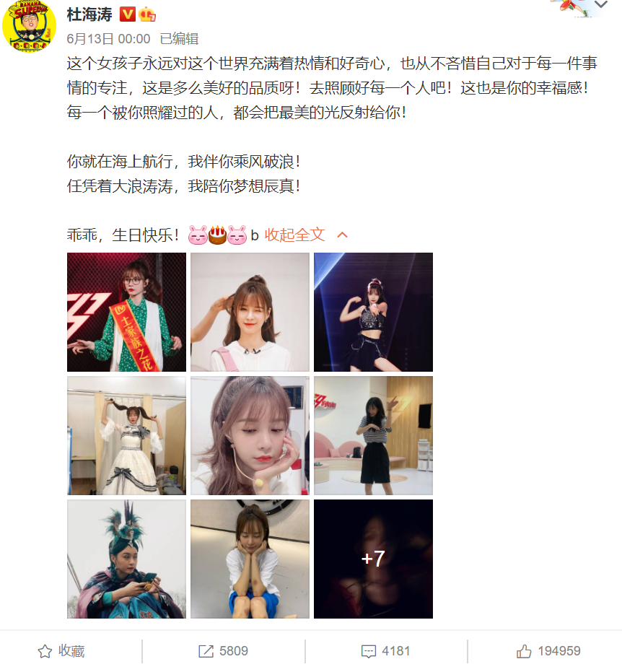View the white gown pigtails photo
This screenshot has width=622, height=672.
[x=126, y=435]
